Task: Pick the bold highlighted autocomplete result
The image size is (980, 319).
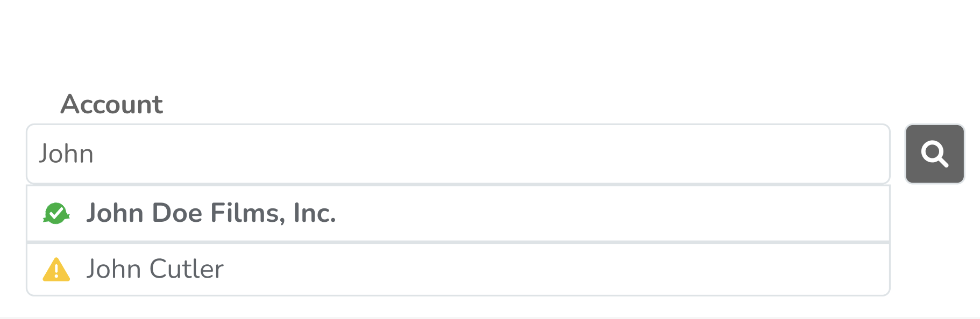Action: point(458,214)
